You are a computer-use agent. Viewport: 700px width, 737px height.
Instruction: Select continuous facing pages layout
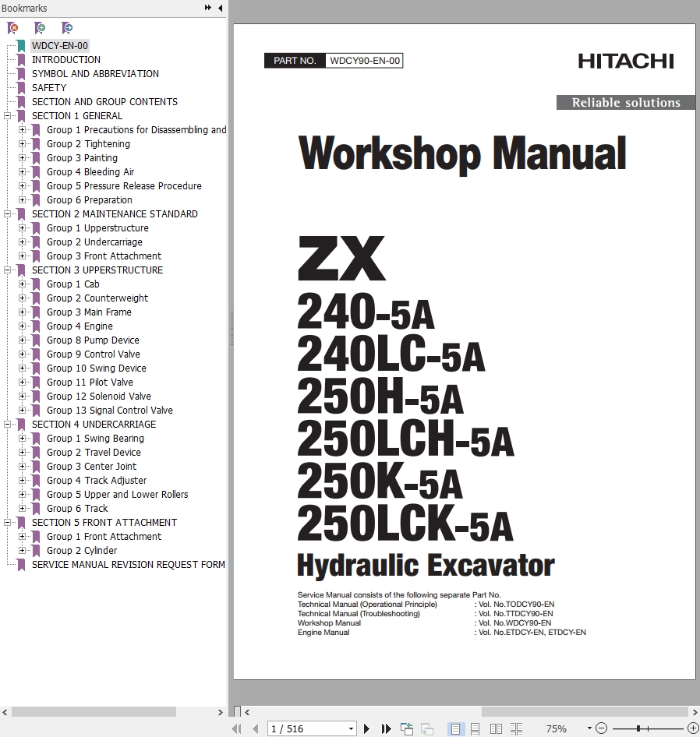(516, 729)
